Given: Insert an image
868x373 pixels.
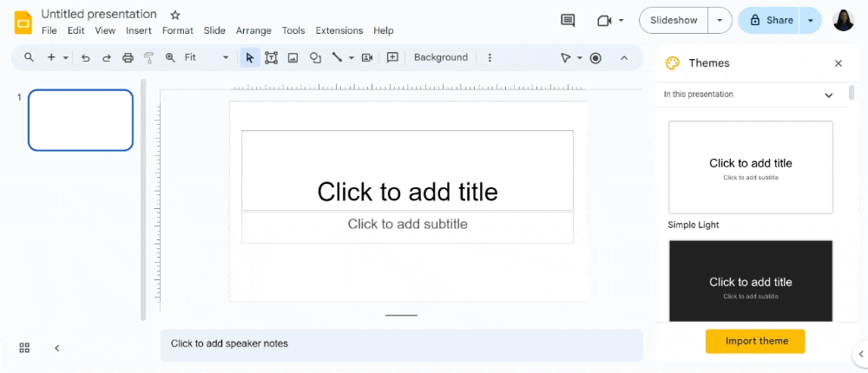Looking at the screenshot, I should pos(293,57).
